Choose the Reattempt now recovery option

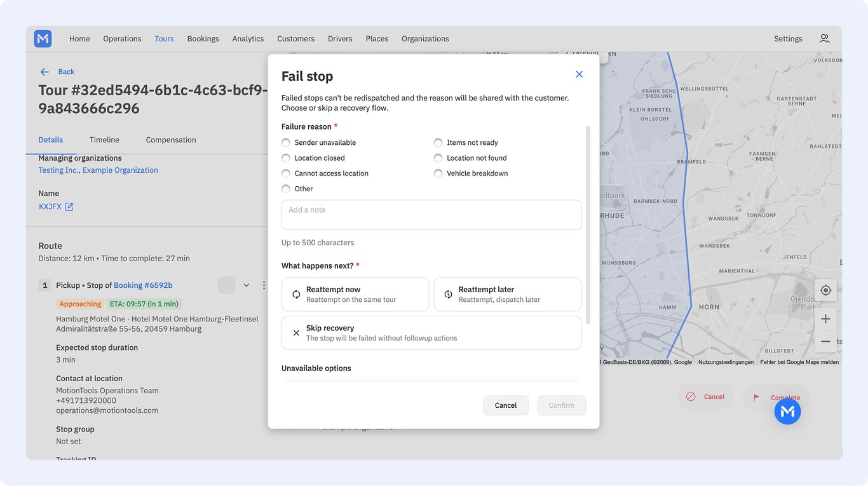[x=355, y=294]
